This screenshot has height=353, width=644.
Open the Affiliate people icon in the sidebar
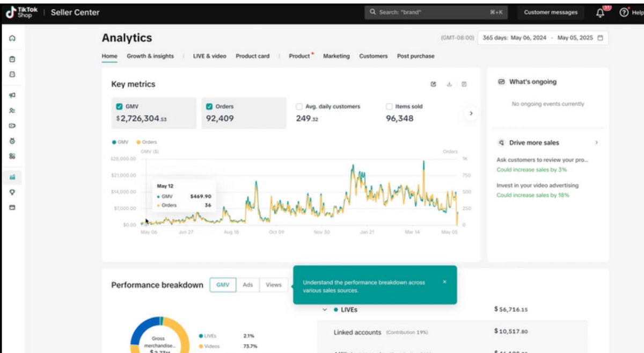point(12,110)
